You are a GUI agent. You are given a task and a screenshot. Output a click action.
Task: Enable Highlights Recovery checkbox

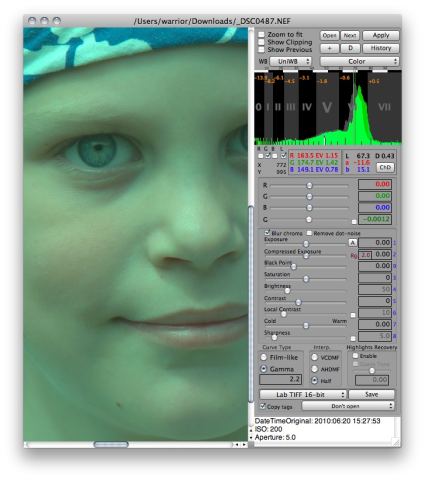pos(356,356)
